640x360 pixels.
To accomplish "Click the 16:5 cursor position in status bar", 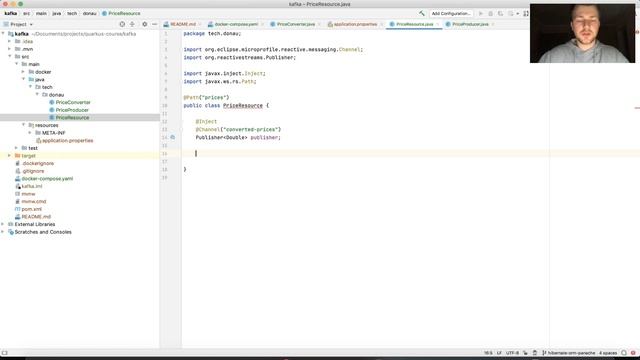I will [488, 353].
